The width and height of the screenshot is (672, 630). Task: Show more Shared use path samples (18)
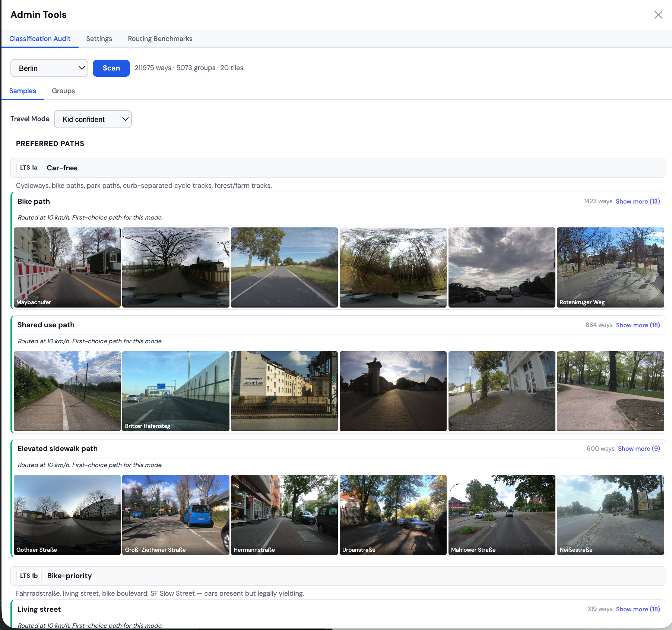[637, 325]
